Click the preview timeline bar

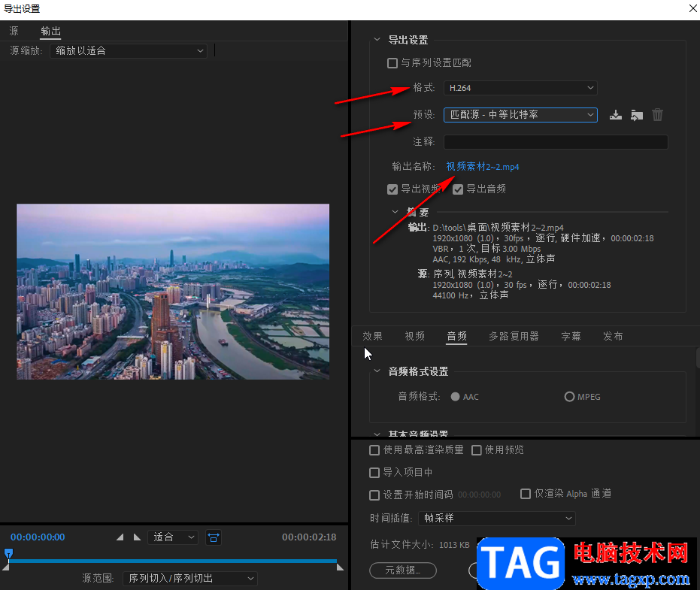[x=172, y=561]
